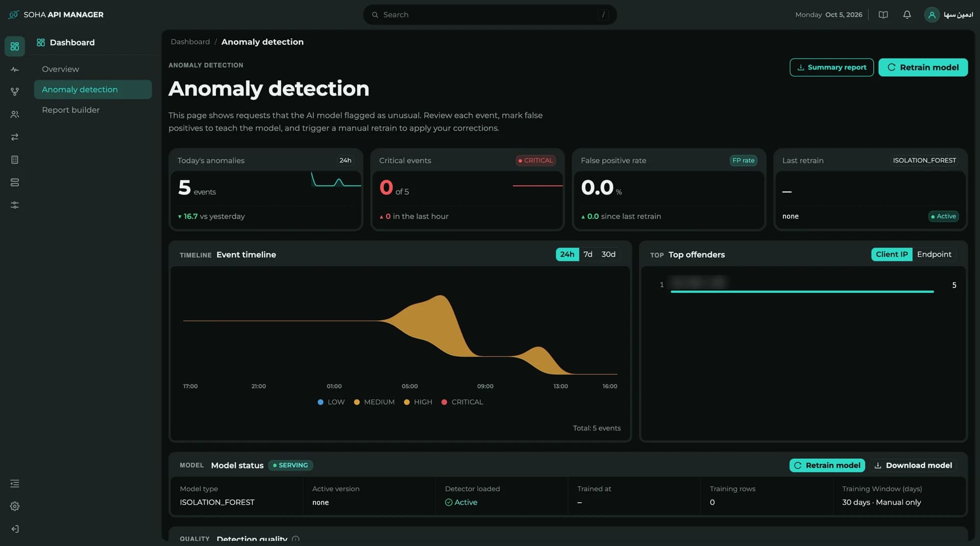980x546 pixels.
Task: Select Anomaly detection in the Dashboard menu
Action: [x=93, y=89]
